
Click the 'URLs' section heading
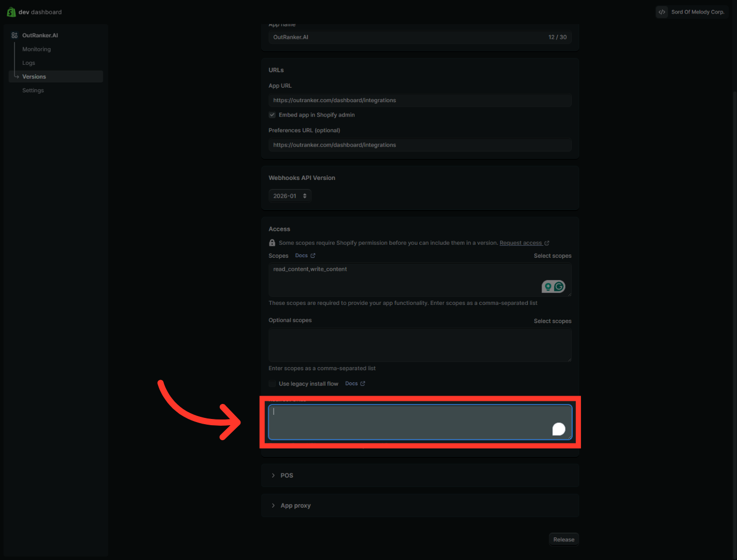(276, 70)
